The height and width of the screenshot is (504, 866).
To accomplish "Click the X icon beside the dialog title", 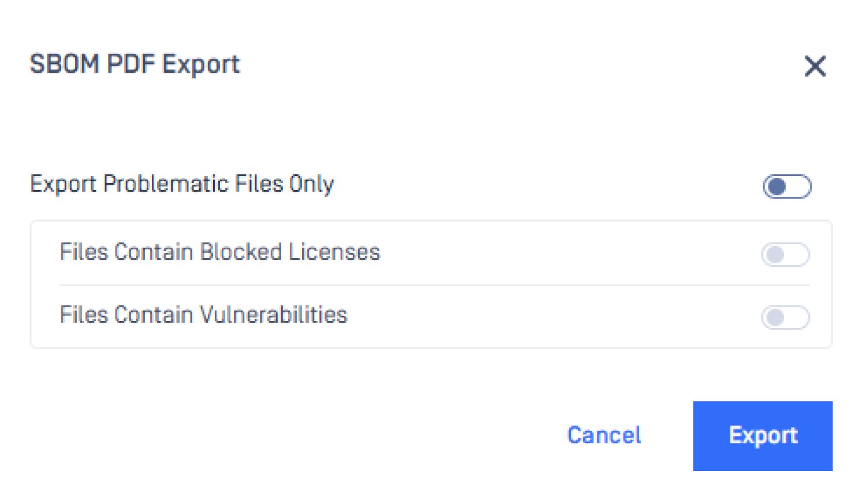I will pos(815,66).
